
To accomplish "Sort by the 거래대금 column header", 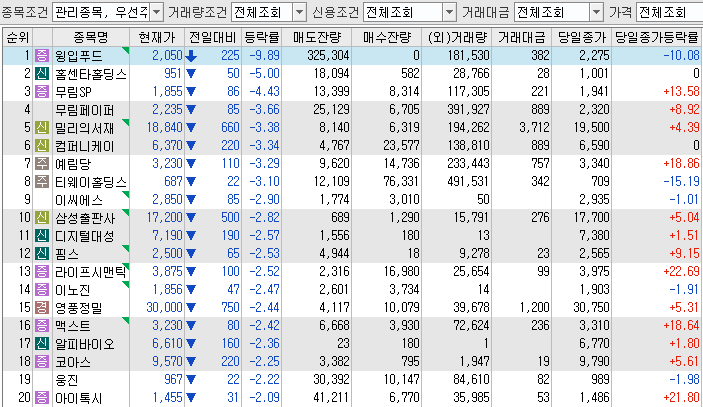I will pos(522,37).
